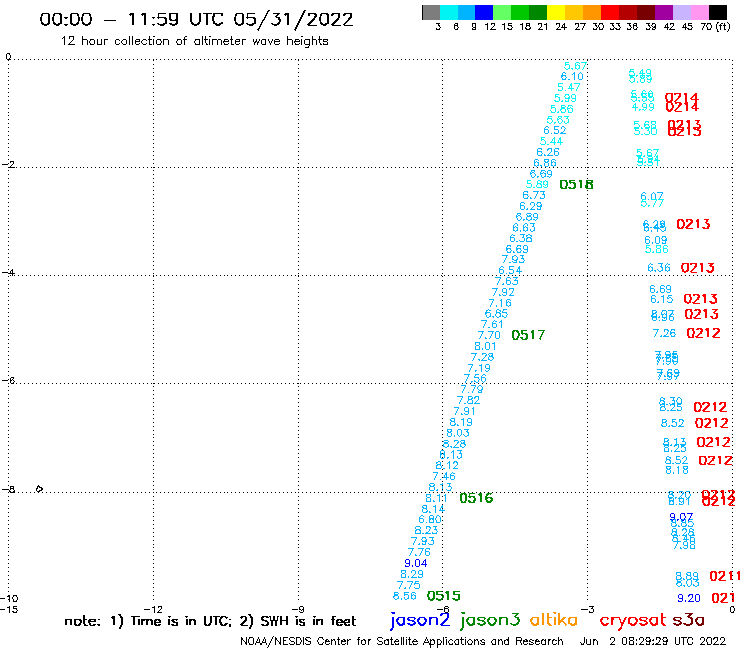
Task: Click the small island outline near latitude -8
Action: 40,489
